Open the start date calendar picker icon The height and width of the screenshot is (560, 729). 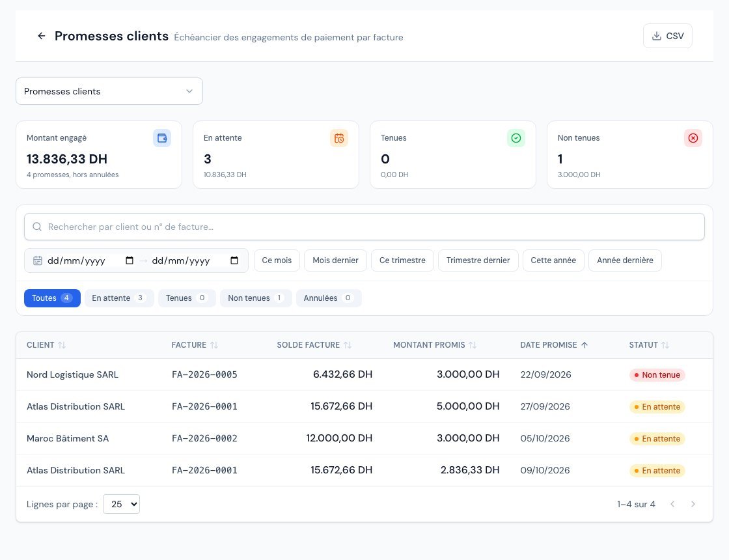pos(130,260)
